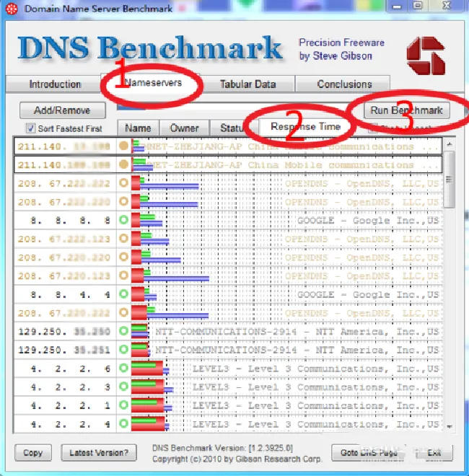This screenshot has width=469, height=476.
Task: Click status circle of 4.2.2.1 Level3 row
Action: click(123, 405)
